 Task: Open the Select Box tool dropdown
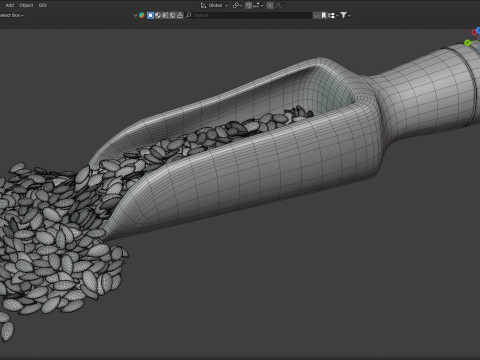pos(11,15)
